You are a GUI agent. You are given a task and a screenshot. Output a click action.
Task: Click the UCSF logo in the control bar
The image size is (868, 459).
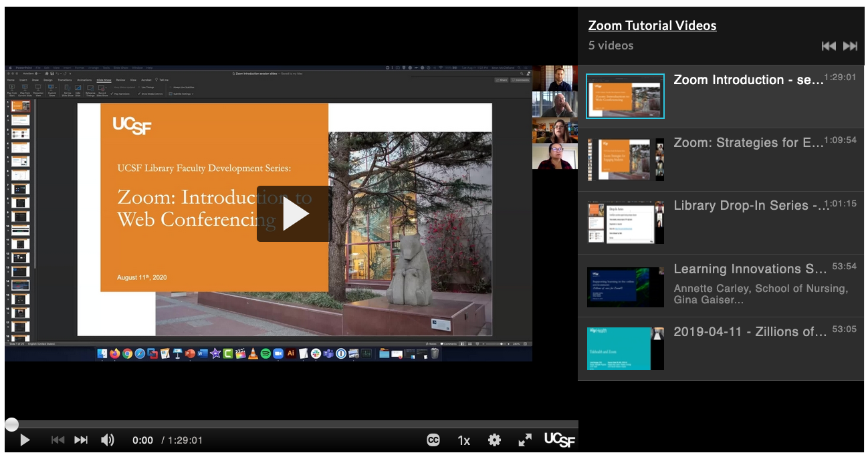[x=559, y=439]
